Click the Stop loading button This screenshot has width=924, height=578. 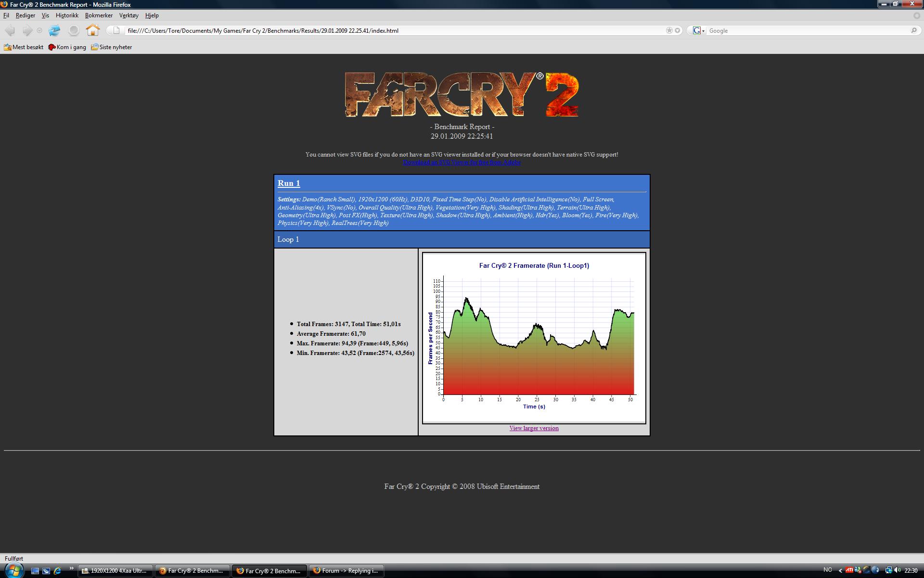[74, 30]
